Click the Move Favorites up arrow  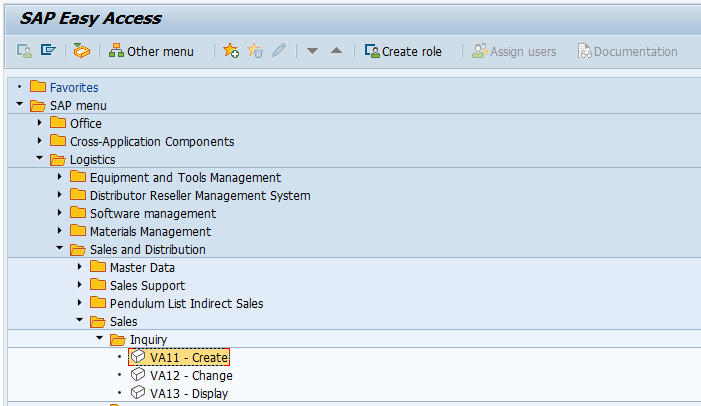337,51
